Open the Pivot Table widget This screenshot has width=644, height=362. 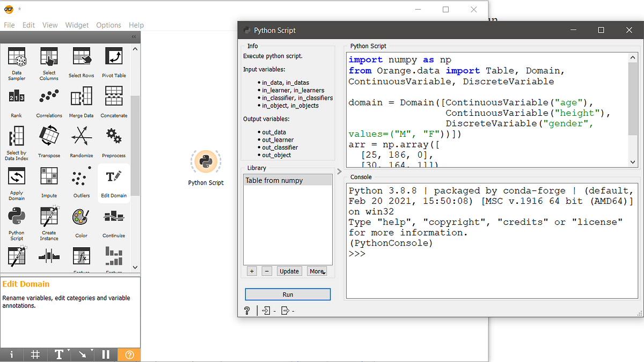(x=113, y=63)
